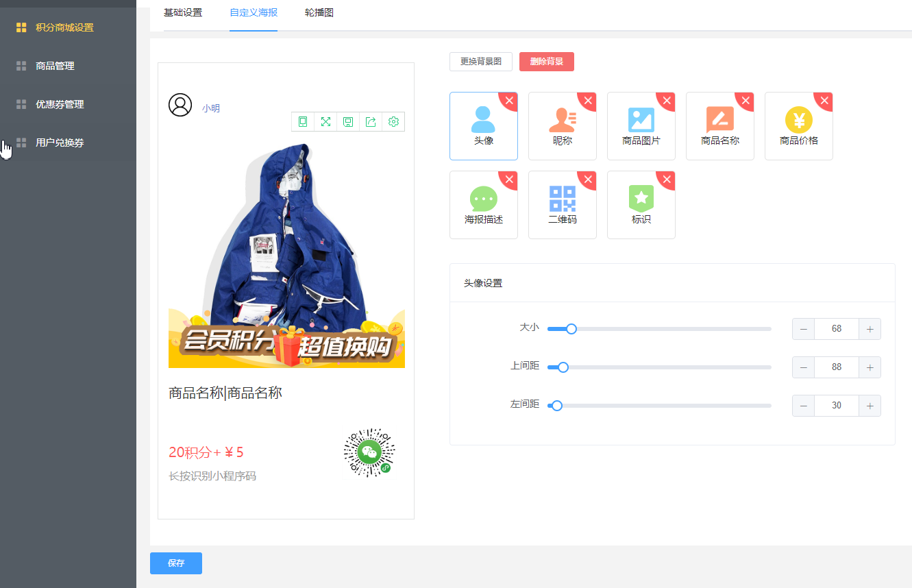Select the 商品价格 product price card

(x=799, y=126)
